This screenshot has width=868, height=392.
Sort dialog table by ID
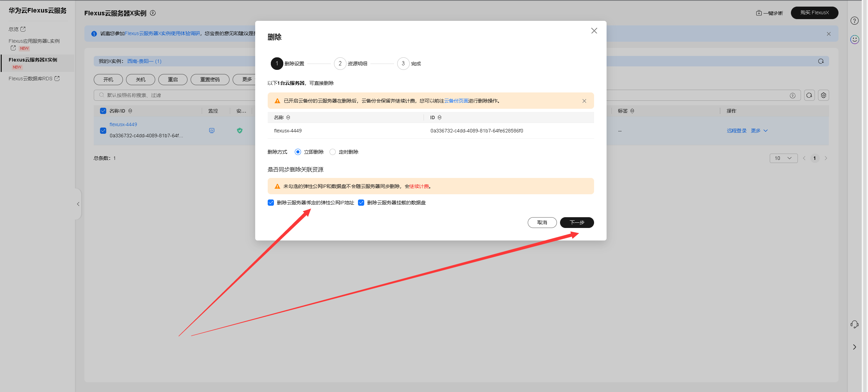point(440,117)
